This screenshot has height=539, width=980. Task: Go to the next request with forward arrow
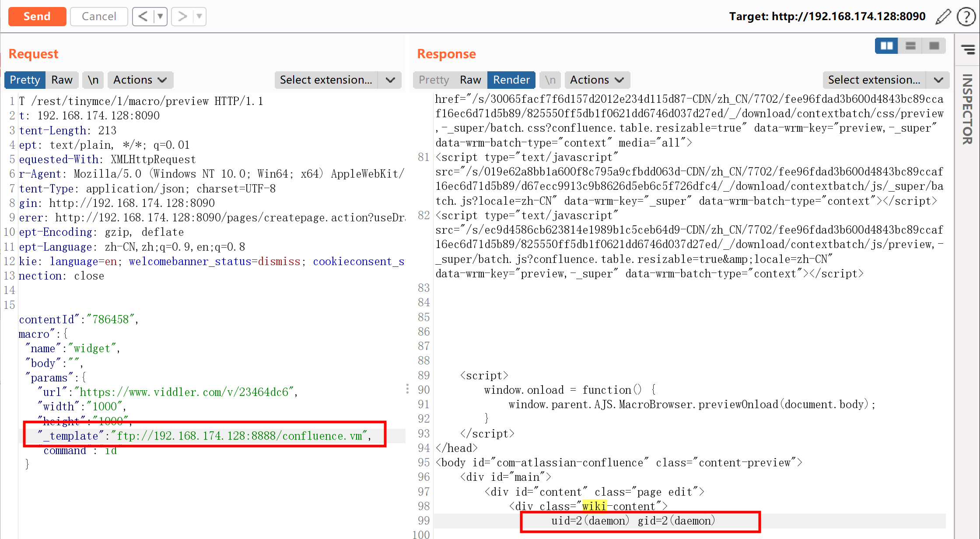pos(182,17)
